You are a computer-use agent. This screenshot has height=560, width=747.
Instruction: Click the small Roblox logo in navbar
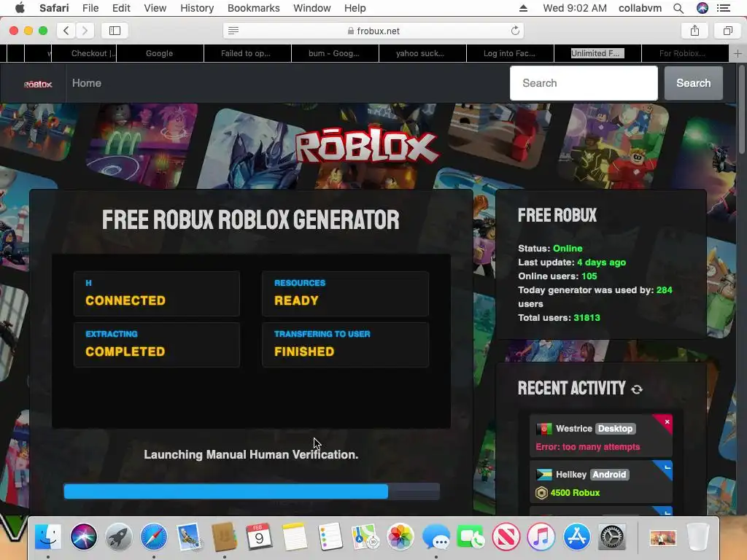tap(38, 85)
